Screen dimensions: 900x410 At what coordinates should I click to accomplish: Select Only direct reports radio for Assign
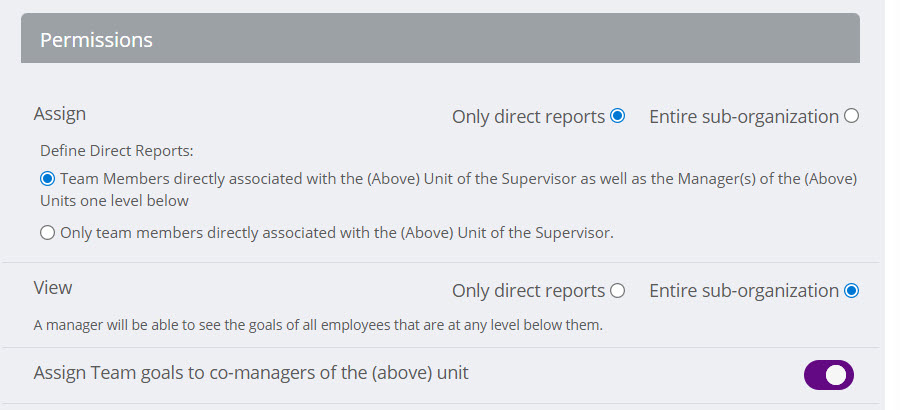click(x=617, y=116)
